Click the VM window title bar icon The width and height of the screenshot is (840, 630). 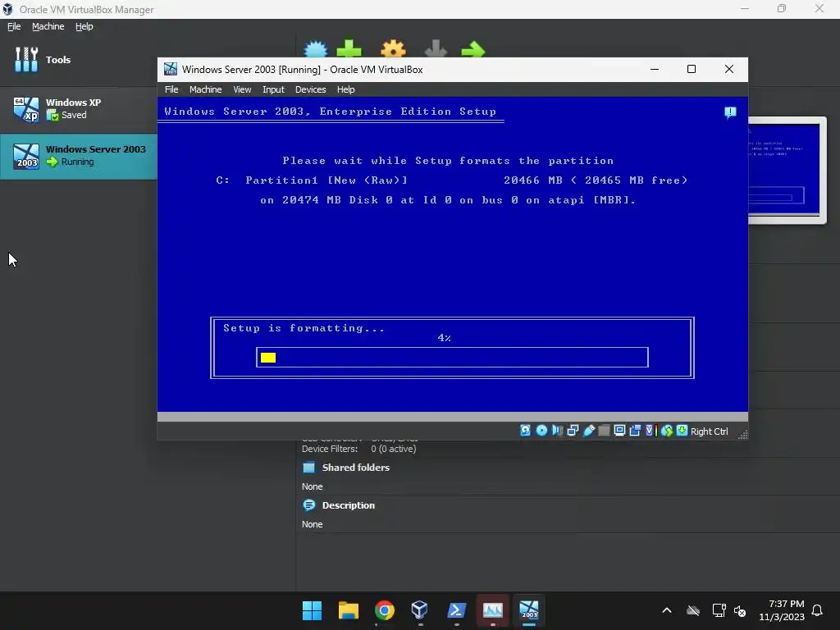coord(171,69)
